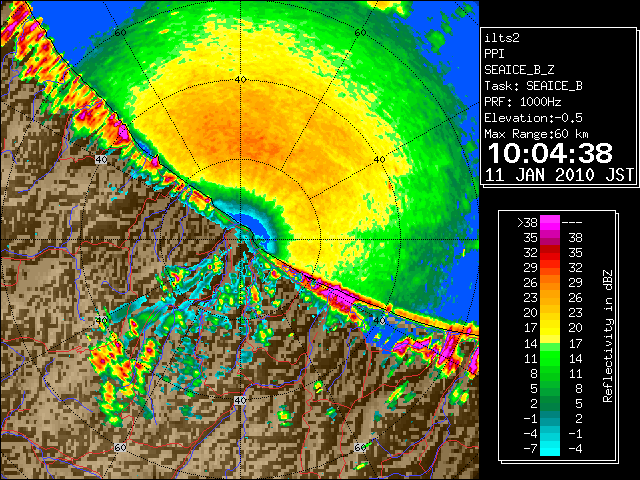The height and width of the screenshot is (480, 640).
Task: Click the 'PRF: 1000Hz' text
Action: [x=523, y=102]
